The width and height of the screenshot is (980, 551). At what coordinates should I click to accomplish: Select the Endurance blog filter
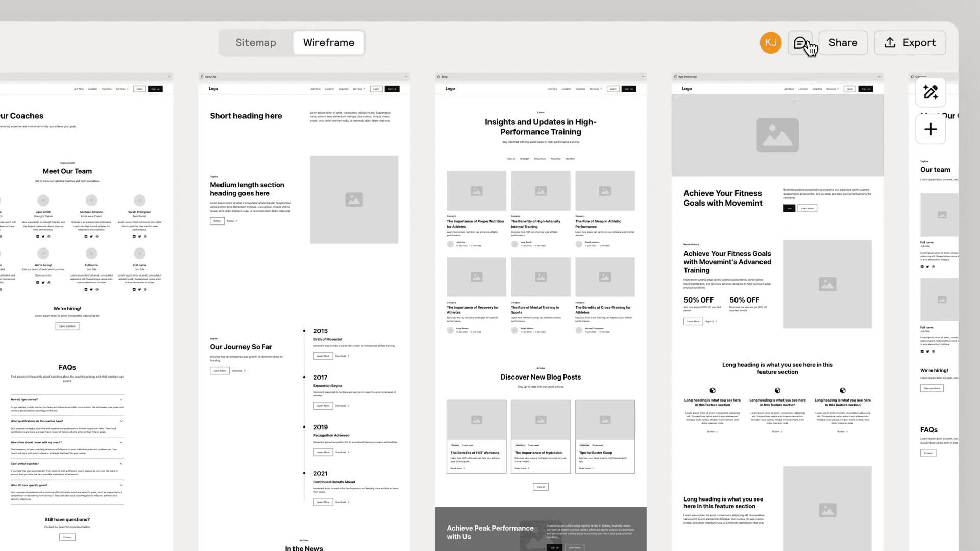tap(540, 159)
